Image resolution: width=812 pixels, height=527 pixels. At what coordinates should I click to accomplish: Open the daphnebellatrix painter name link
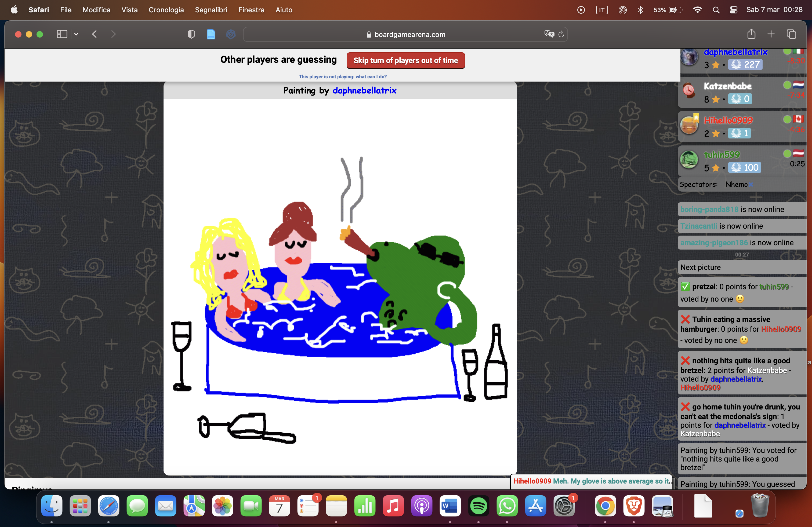(x=364, y=90)
